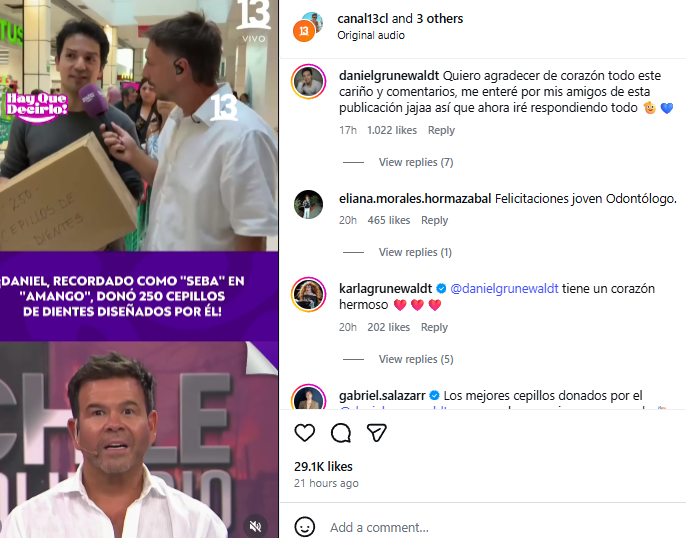Expand View replies (7) on danielgrunewaldt's comment
This screenshot has height=538, width=686.
415,162
